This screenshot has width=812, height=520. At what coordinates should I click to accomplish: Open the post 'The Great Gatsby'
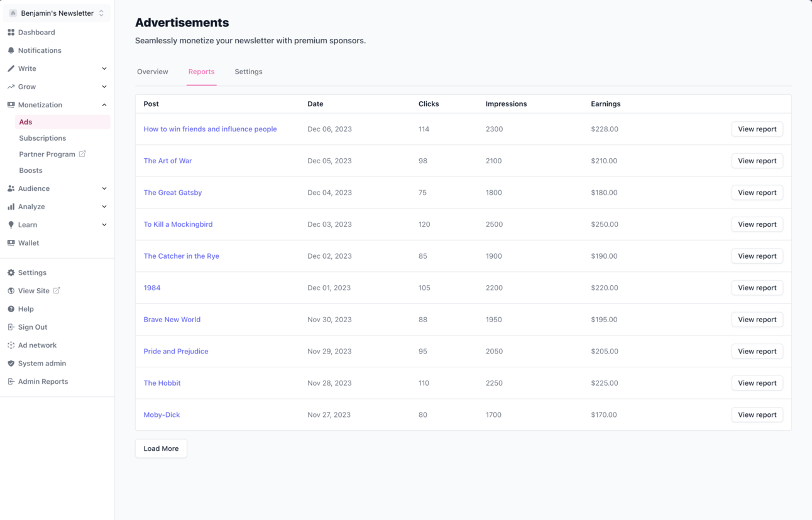tap(173, 193)
